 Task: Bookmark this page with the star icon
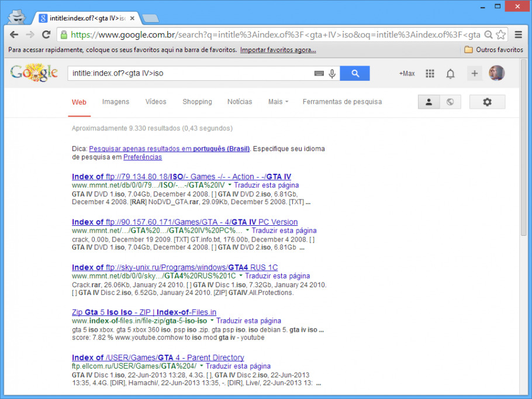pos(501,35)
